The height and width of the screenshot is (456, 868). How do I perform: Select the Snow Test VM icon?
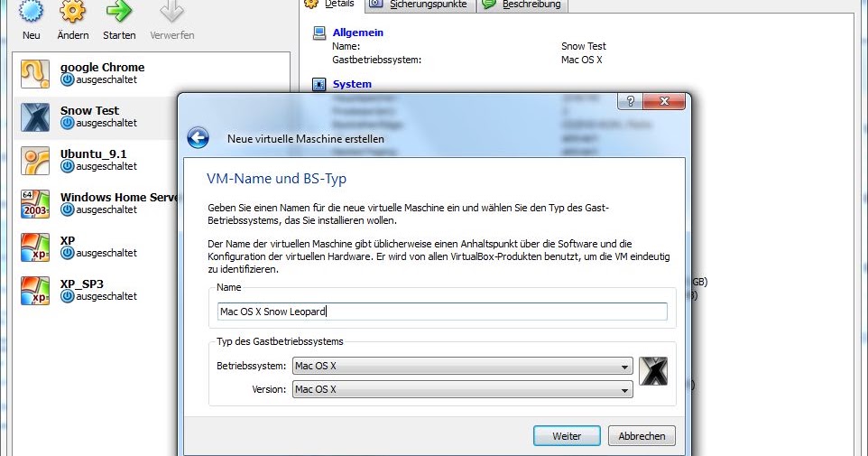[35, 116]
